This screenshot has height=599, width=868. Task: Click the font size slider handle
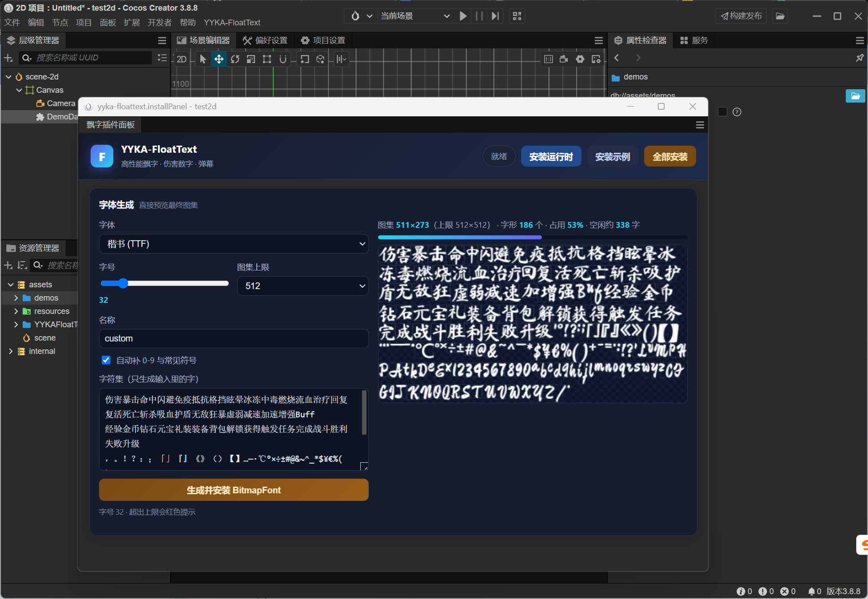pos(123,283)
